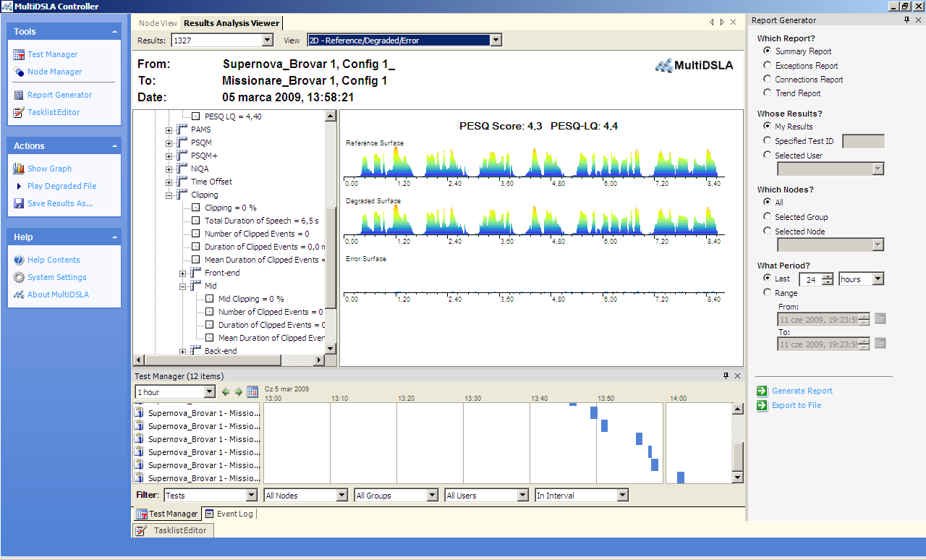Select Connections Report radio button
The height and width of the screenshot is (560, 926).
pyautogui.click(x=768, y=80)
